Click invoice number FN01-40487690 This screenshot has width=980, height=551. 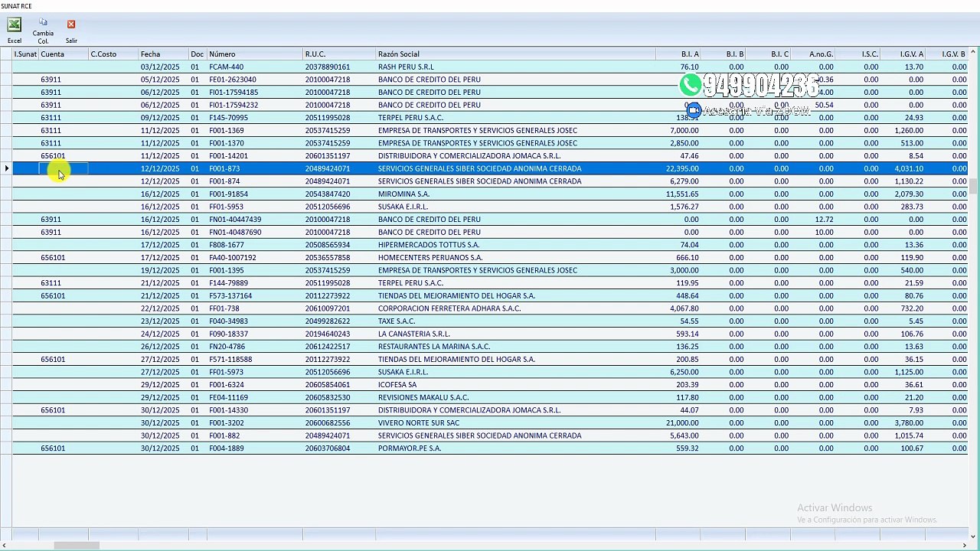tap(235, 233)
